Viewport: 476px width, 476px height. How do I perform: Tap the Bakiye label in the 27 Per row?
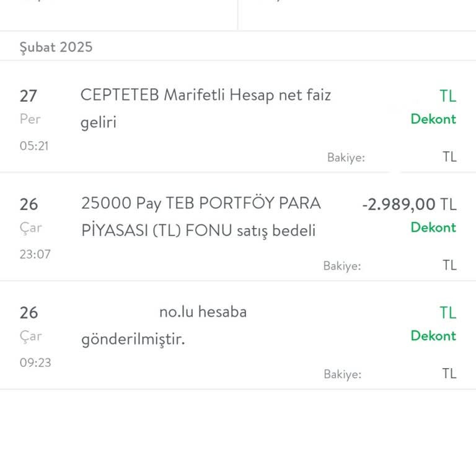click(x=346, y=157)
